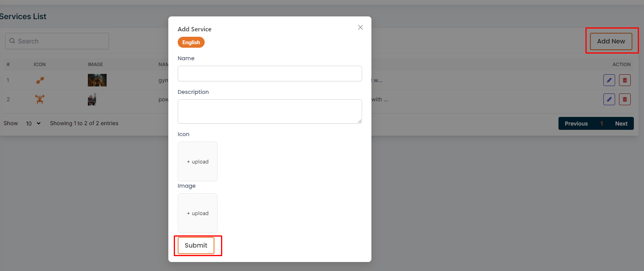The image size is (644, 271).
Task: Focus the Name input field
Action: [269, 74]
